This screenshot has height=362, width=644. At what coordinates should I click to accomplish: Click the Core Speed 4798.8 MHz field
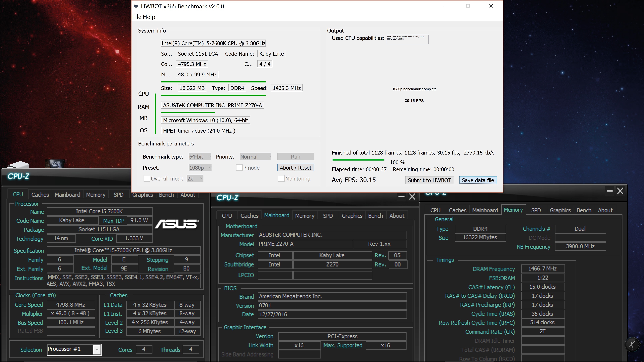coord(71,305)
